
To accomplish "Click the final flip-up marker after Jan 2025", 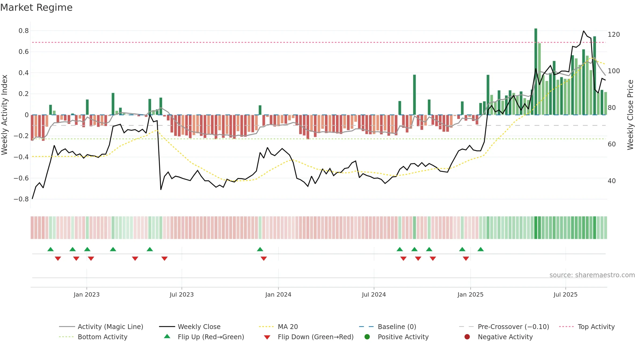I will pyautogui.click(x=481, y=249).
